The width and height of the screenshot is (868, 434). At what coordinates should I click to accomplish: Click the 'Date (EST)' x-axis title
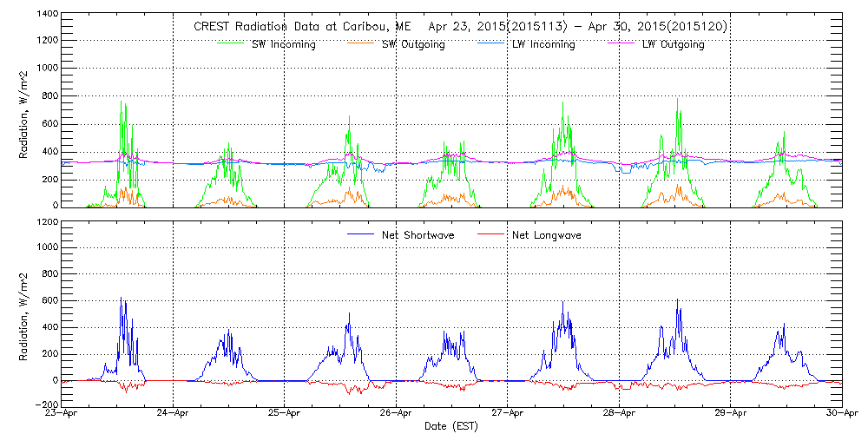click(451, 426)
